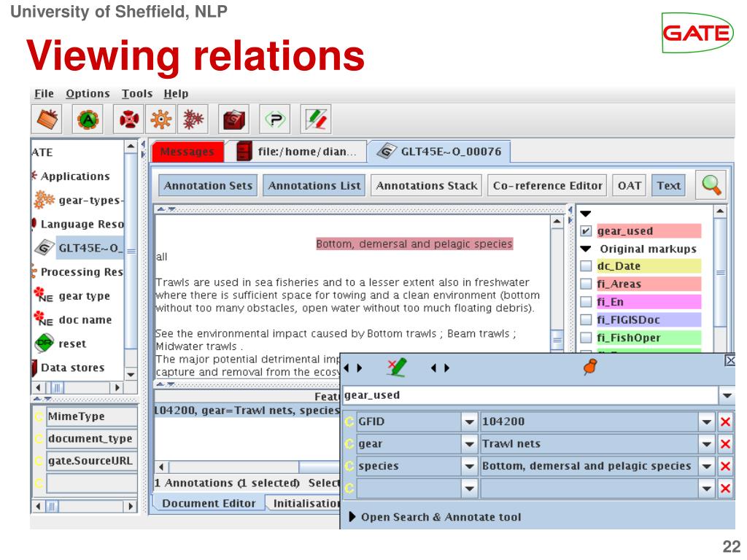Click the delete annotation icon in popup
The width and height of the screenshot is (747, 560).
pos(397,367)
